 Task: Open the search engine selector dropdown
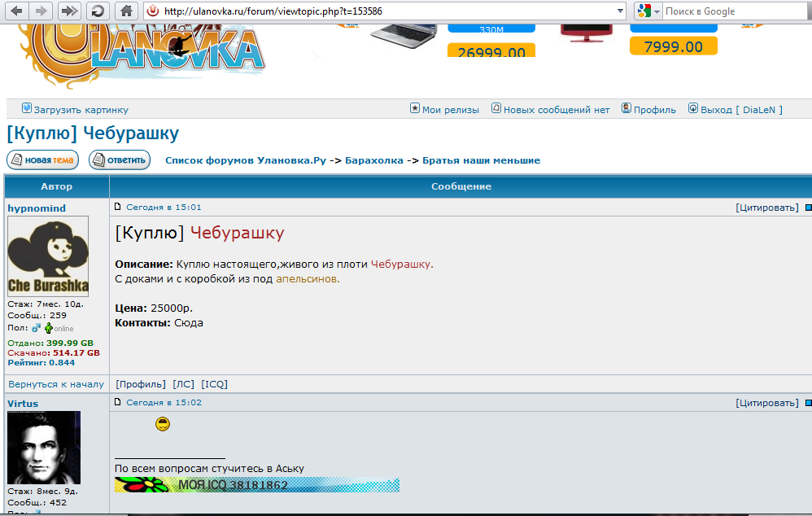(655, 11)
